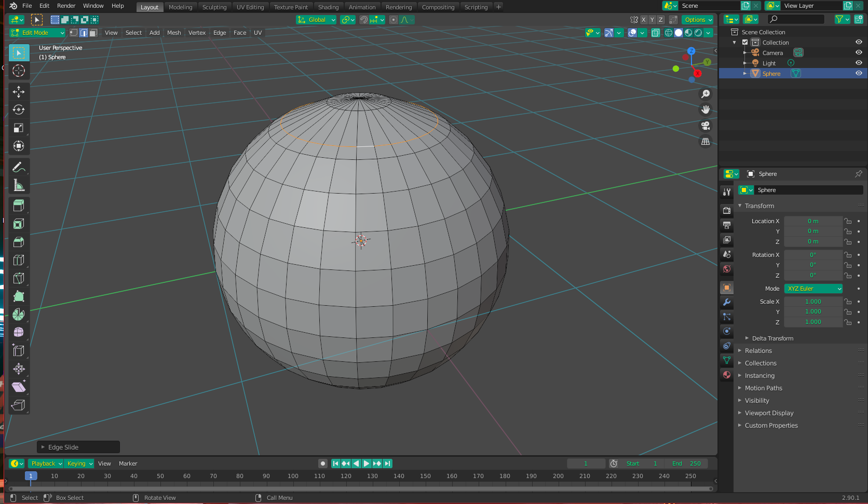Activate the Rotate tool
Image resolution: width=868 pixels, height=504 pixels.
pos(19,110)
